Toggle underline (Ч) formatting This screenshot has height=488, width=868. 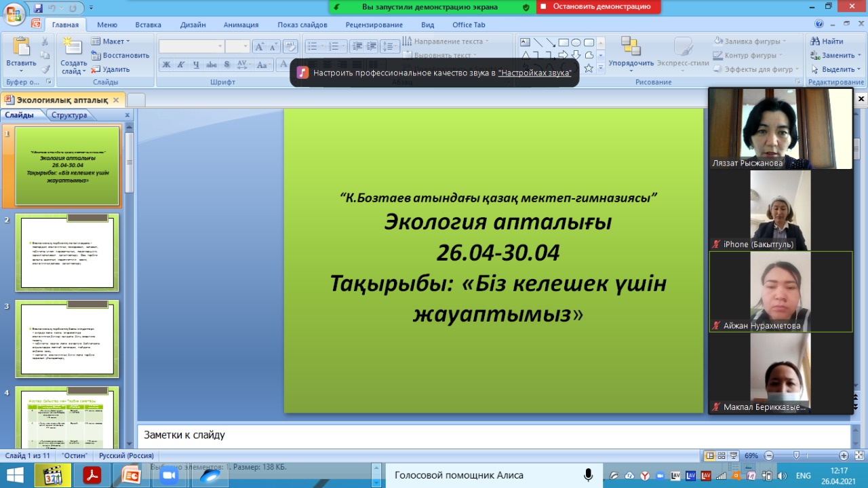tap(196, 65)
